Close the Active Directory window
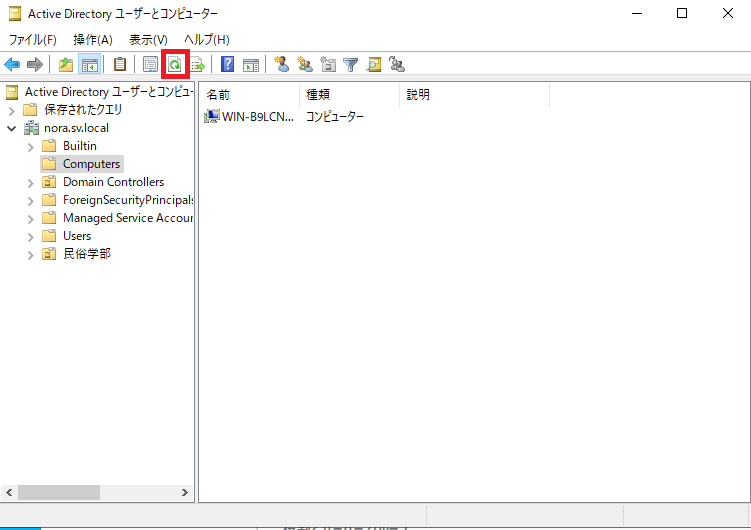The height and width of the screenshot is (530, 751). click(728, 13)
